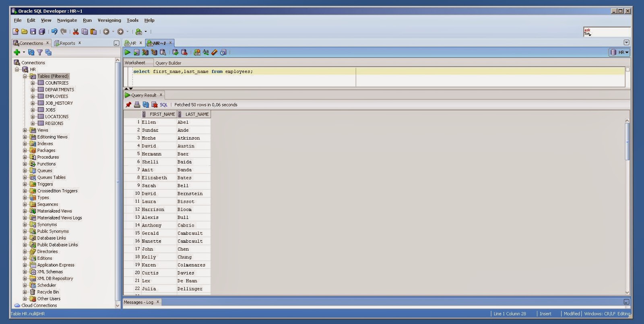Minimize the Connections panel
Image resolution: width=644 pixels, height=324 pixels.
point(116,43)
